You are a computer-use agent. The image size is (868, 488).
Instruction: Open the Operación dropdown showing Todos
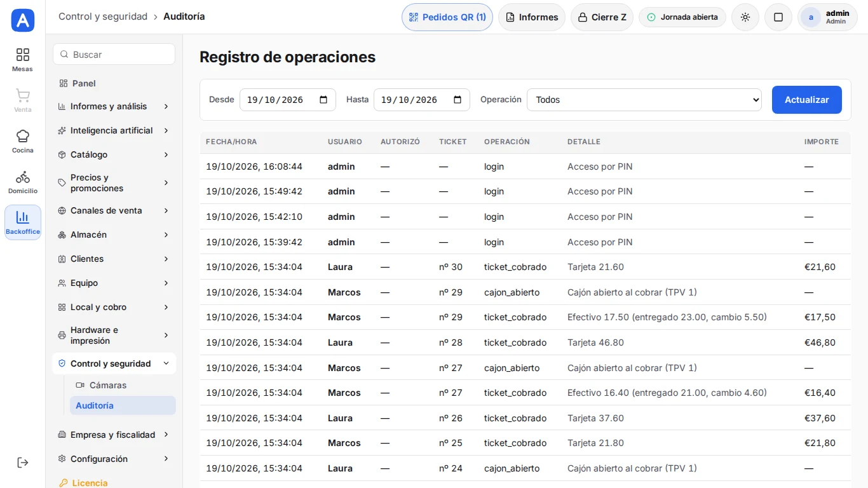pyautogui.click(x=644, y=100)
